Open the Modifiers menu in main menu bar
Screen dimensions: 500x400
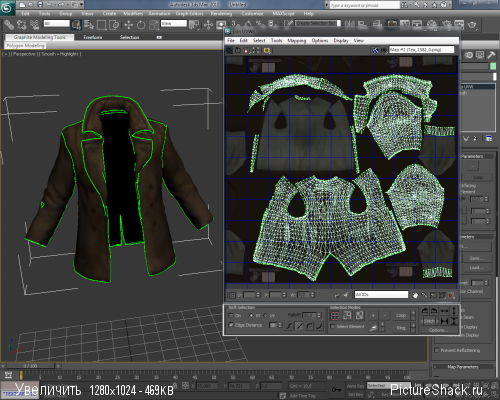click(133, 14)
